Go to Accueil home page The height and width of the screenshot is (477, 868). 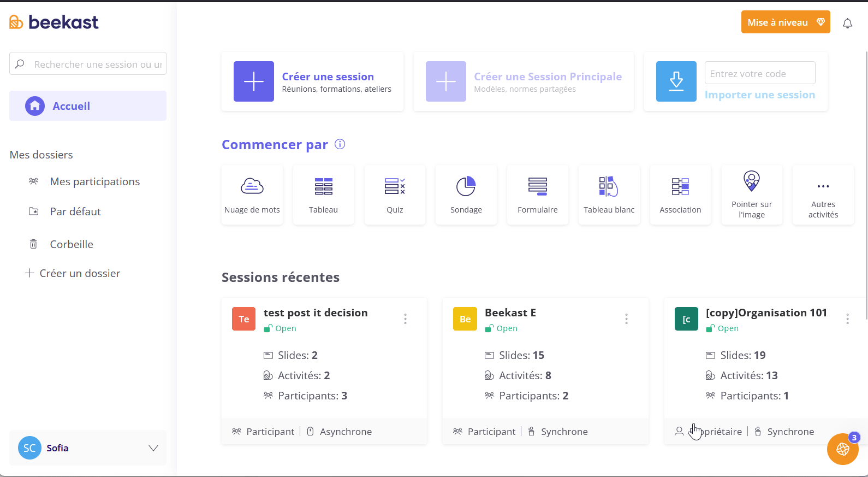(x=88, y=105)
